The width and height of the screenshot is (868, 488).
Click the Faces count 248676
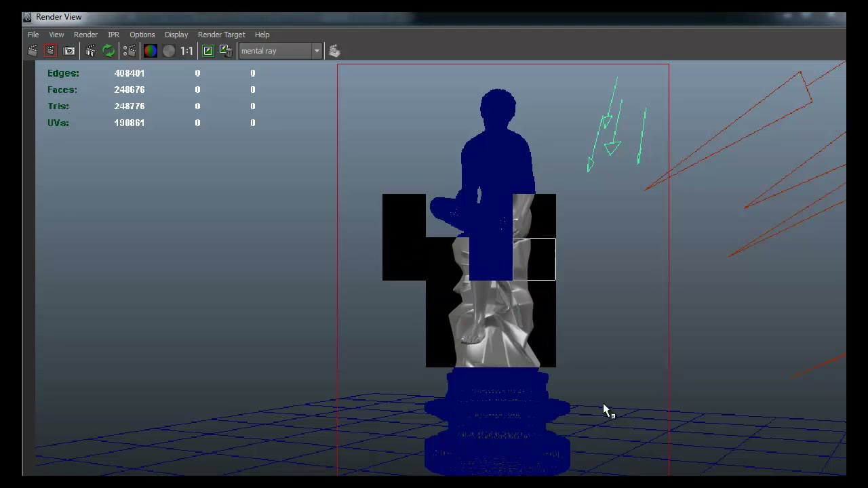click(x=130, y=89)
